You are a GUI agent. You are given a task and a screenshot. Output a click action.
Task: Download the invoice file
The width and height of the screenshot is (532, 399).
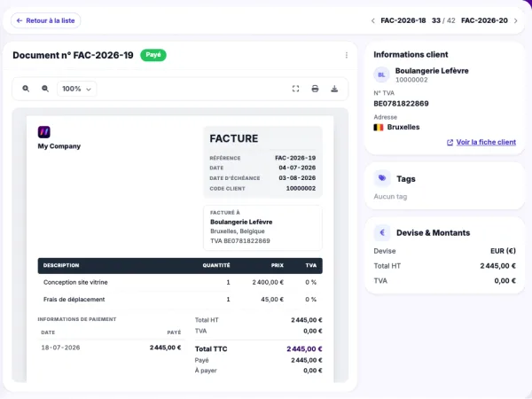(334, 89)
